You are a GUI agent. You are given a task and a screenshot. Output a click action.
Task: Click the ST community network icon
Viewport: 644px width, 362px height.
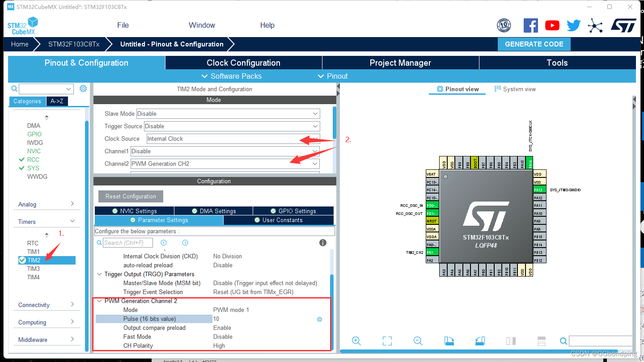pyautogui.click(x=595, y=25)
